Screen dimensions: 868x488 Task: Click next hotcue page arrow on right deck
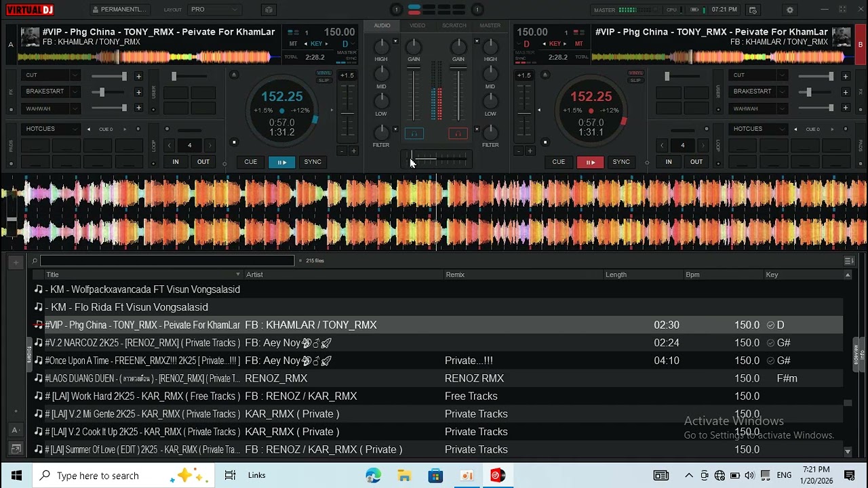coord(833,129)
